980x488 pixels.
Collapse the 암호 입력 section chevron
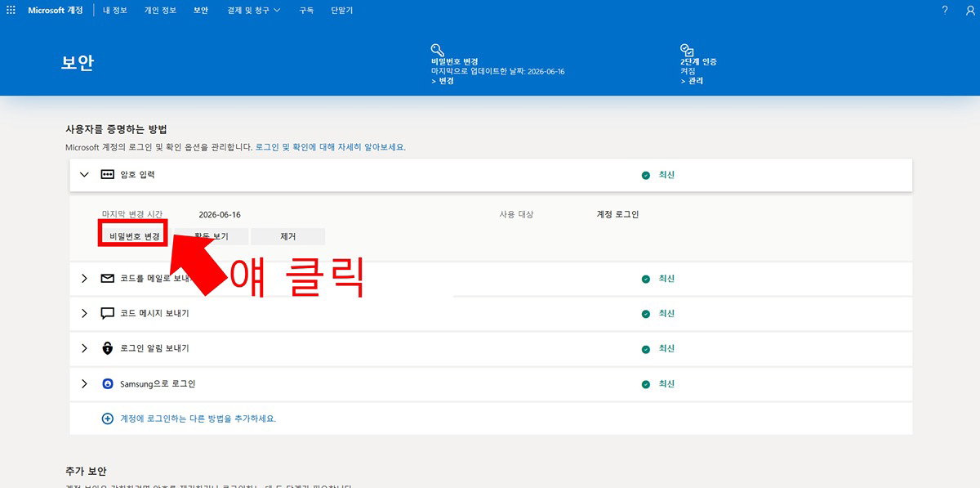pos(84,175)
